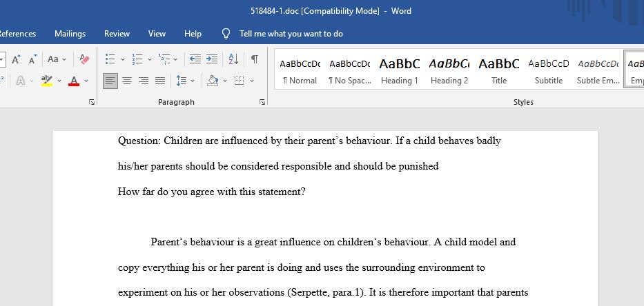Click the Borders icon
This screenshot has width=644, height=306.
[x=239, y=81]
